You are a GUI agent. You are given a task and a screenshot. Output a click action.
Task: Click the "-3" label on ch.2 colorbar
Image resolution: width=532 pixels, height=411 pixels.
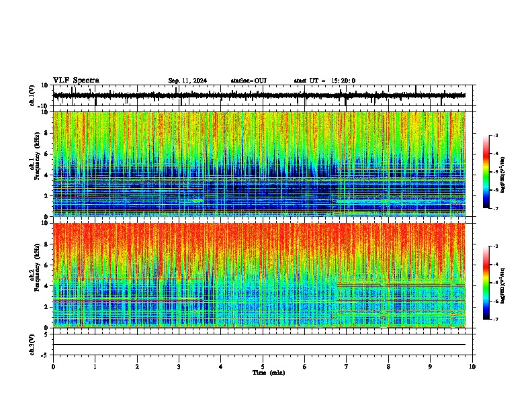495,246
